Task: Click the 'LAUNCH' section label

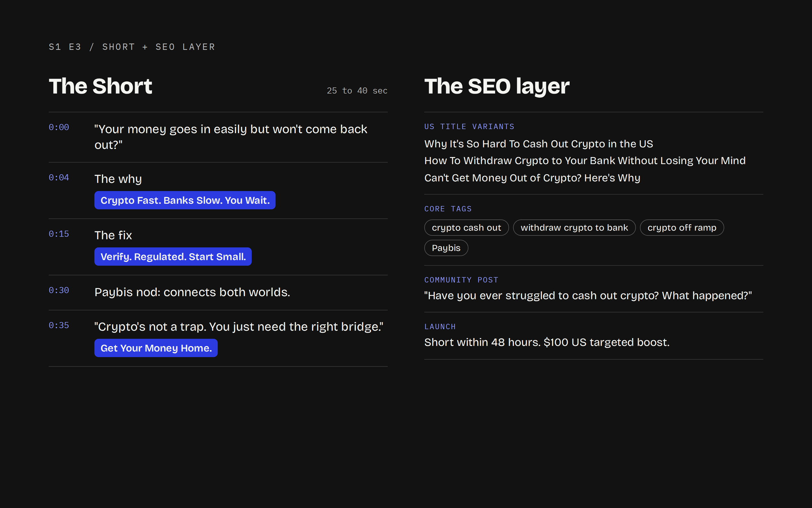Action: tap(440, 327)
